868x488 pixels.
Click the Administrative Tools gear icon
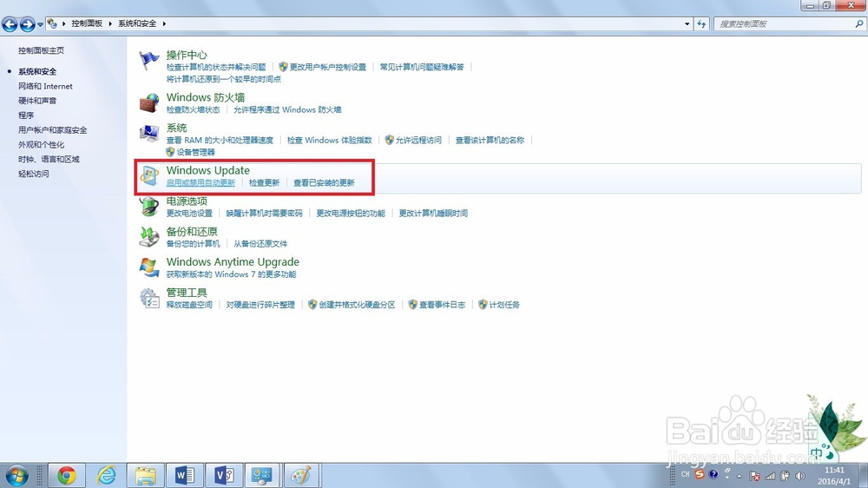click(149, 298)
